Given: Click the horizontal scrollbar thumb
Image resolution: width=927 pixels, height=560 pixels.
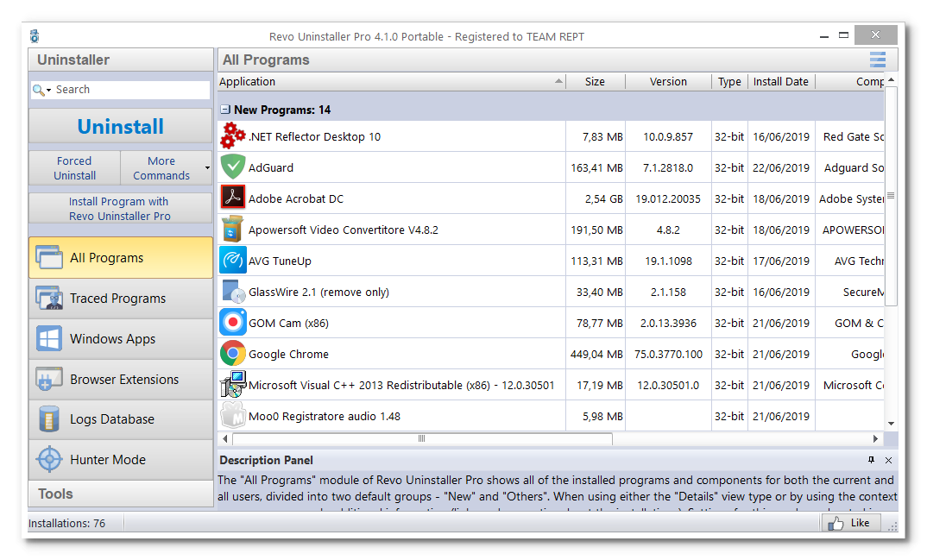Looking at the screenshot, I should (x=422, y=438).
